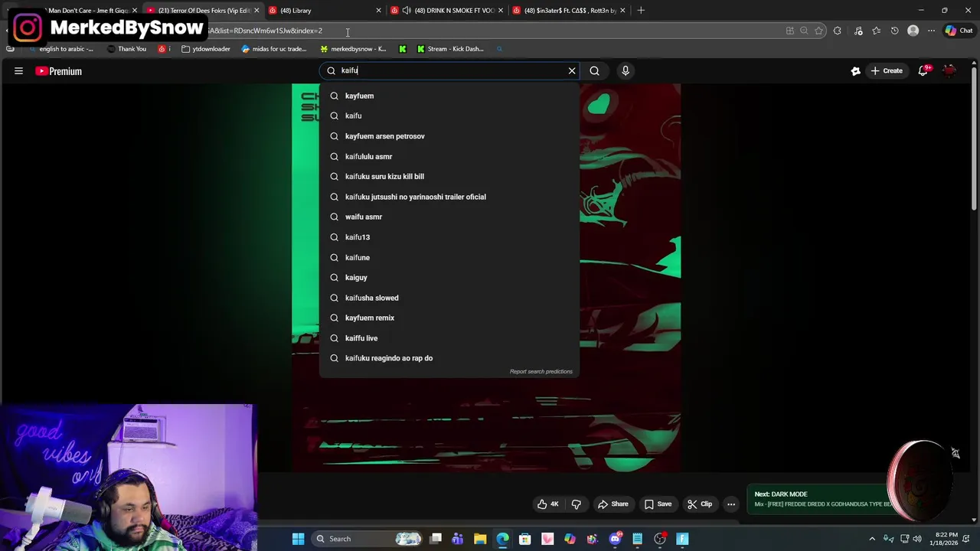980x551 pixels.
Task: Click the Ask sparkle icon beside Create
Action: (x=855, y=70)
